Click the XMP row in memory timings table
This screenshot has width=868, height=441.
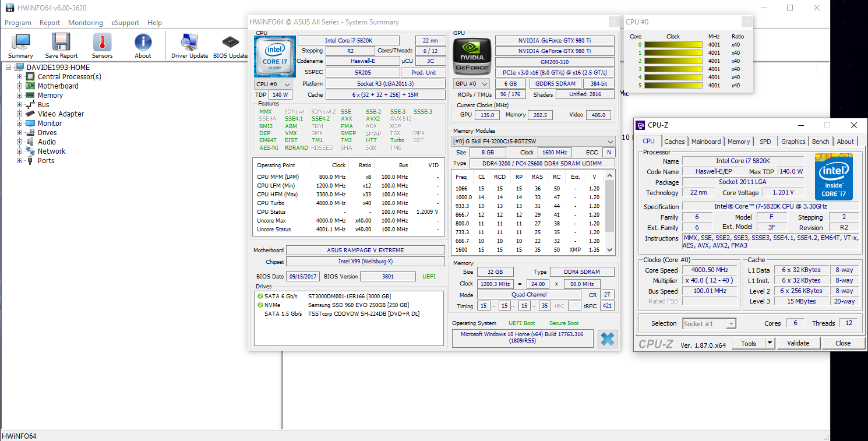(x=528, y=249)
